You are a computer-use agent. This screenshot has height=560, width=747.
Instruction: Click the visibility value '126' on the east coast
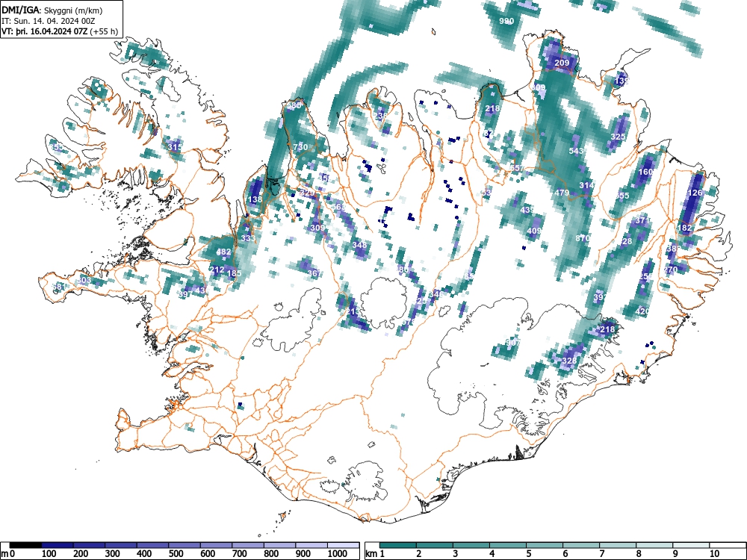coord(695,193)
